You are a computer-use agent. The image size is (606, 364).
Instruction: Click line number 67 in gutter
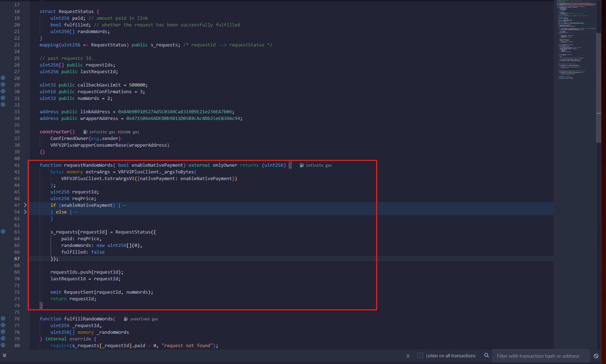(17, 259)
